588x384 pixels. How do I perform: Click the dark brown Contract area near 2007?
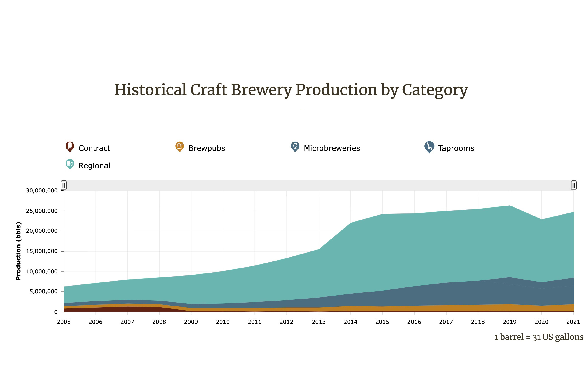pyautogui.click(x=127, y=309)
